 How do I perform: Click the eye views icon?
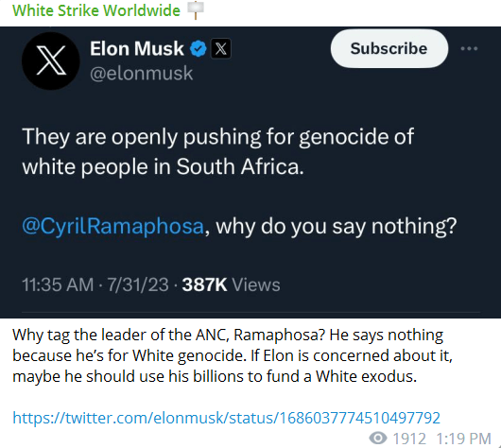378,438
